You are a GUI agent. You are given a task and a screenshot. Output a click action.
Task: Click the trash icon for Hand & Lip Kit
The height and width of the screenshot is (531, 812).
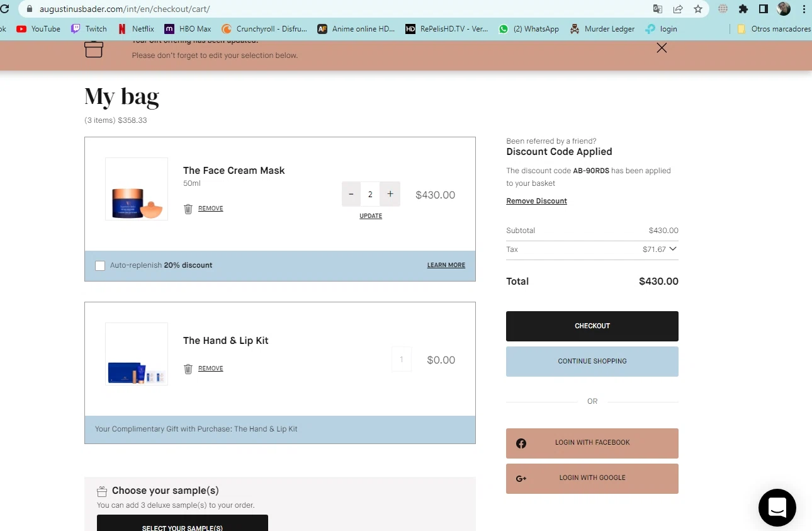point(188,368)
